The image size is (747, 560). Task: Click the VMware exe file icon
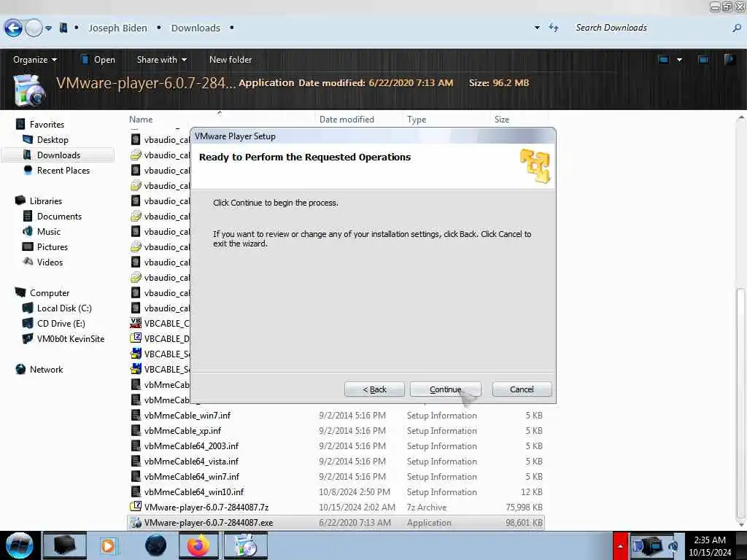coord(136,522)
